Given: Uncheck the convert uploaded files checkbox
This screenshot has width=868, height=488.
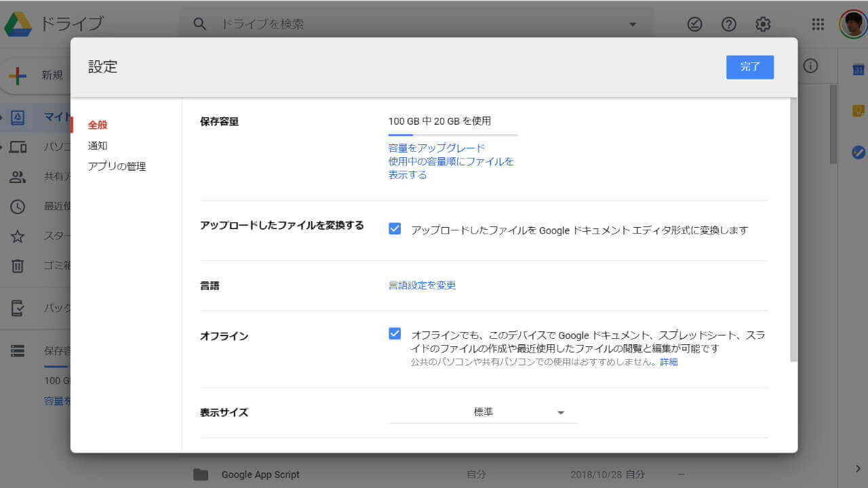Looking at the screenshot, I should coord(395,229).
